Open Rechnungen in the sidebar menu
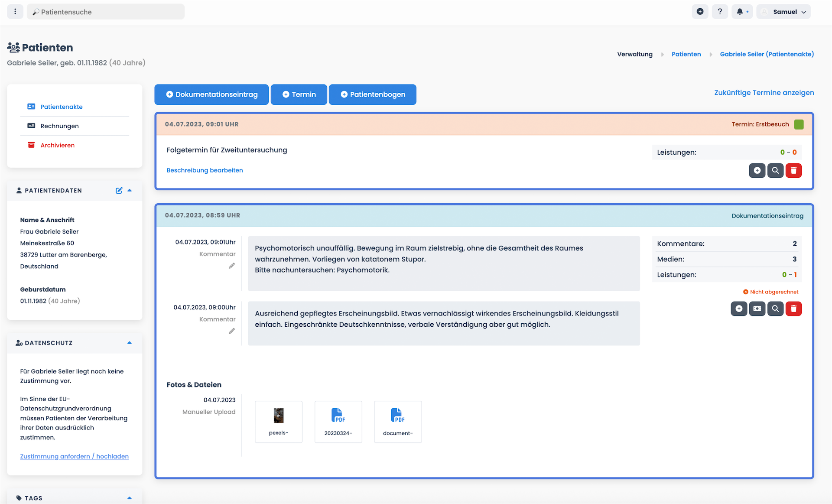832x504 pixels. tap(59, 126)
